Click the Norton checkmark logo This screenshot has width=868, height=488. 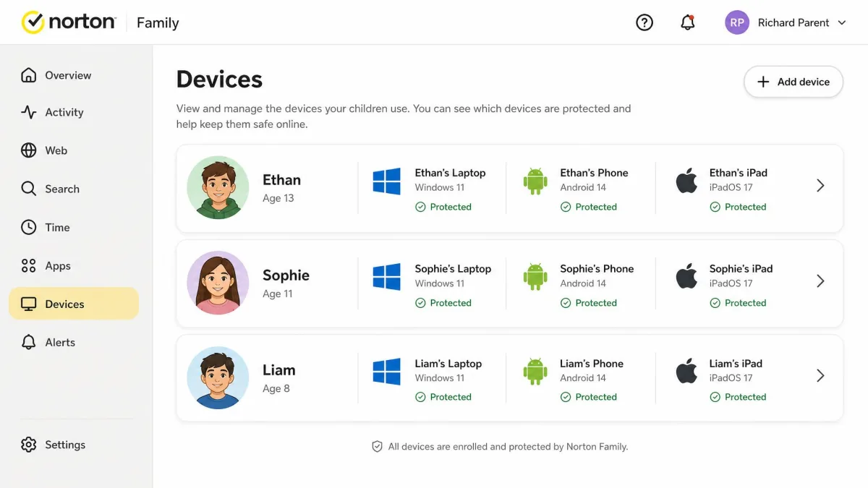pos(33,22)
